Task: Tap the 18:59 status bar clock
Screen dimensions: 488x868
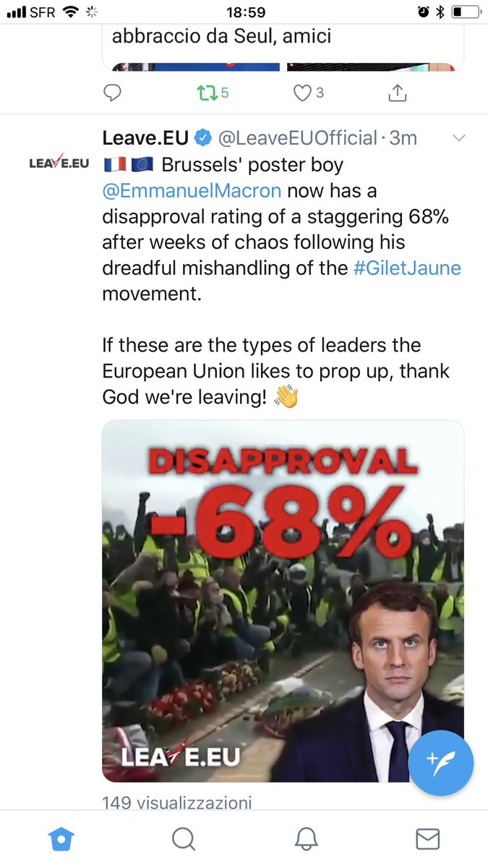Action: pos(244,12)
